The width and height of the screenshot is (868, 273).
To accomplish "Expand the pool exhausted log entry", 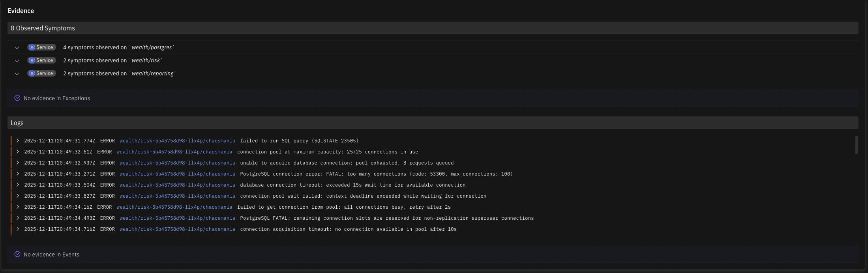I will [18, 163].
